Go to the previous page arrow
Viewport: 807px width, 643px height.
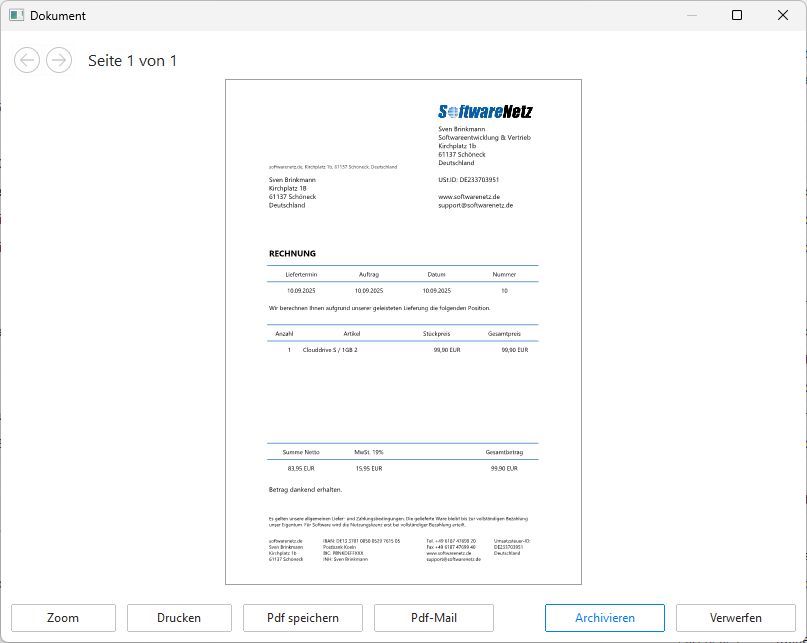pos(27,60)
